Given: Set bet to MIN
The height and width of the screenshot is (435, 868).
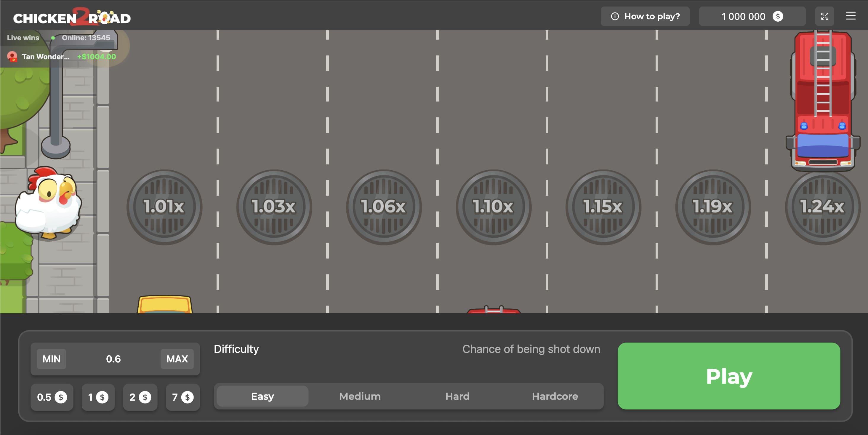Looking at the screenshot, I should (x=51, y=359).
